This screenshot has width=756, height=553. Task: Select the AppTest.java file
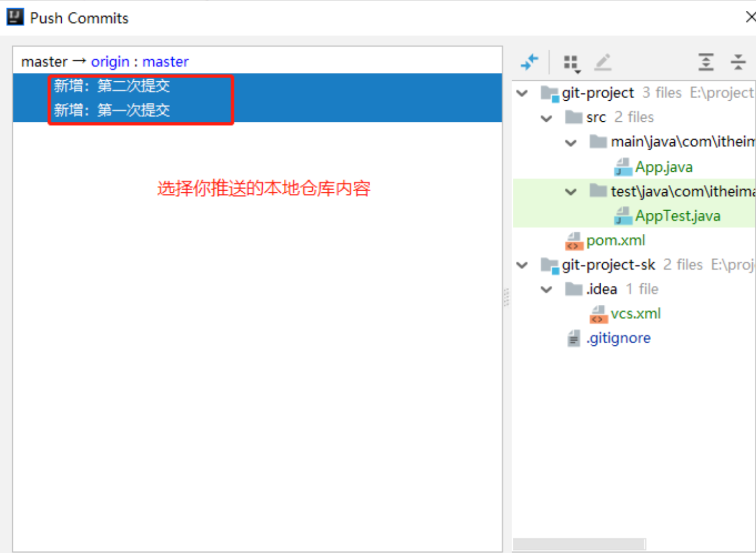(677, 216)
